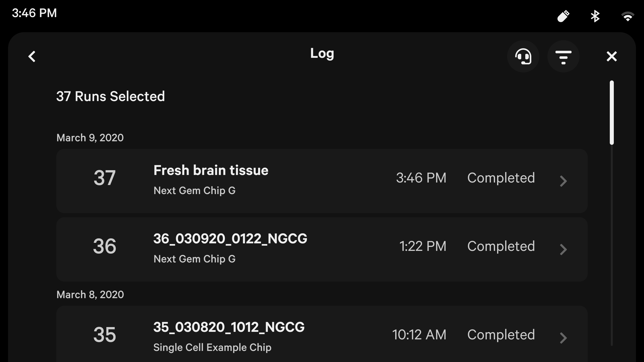The width and height of the screenshot is (644, 362).
Task: Click the log list scrollbar
Action: coord(612,113)
